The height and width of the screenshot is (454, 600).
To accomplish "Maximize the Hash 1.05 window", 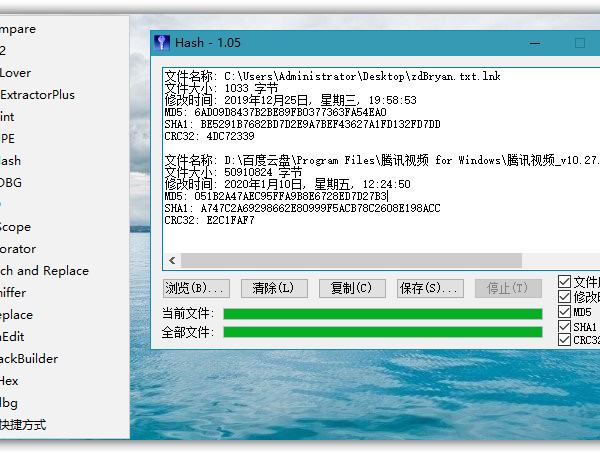I will (x=580, y=43).
